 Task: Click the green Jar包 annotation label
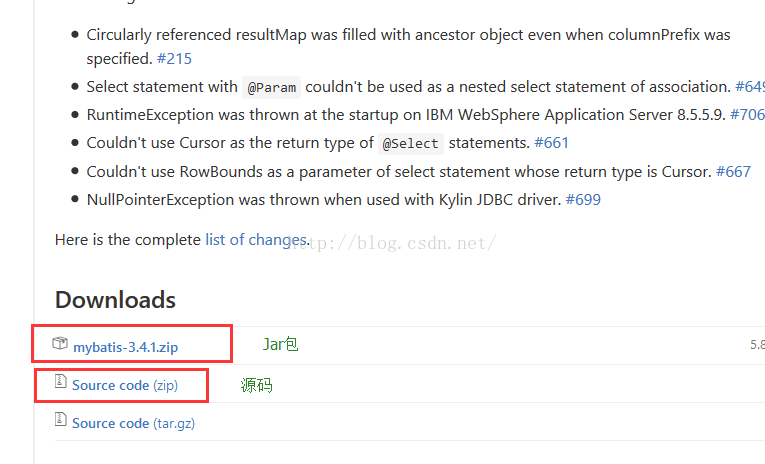[x=281, y=344]
